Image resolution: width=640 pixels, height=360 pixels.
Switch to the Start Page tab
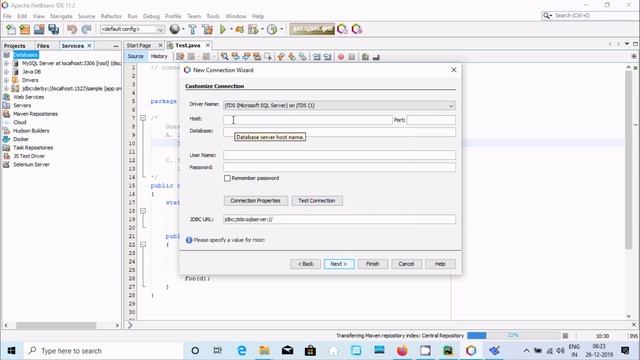click(139, 45)
